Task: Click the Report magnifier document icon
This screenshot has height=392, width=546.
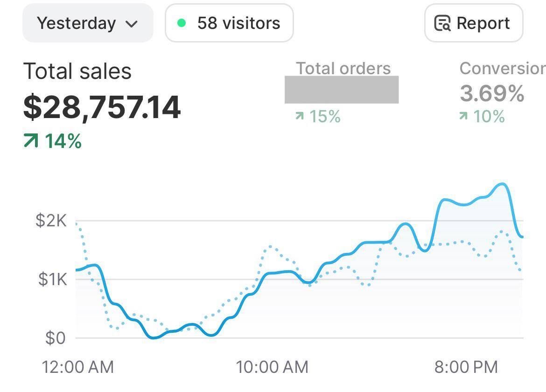Action: click(x=442, y=23)
